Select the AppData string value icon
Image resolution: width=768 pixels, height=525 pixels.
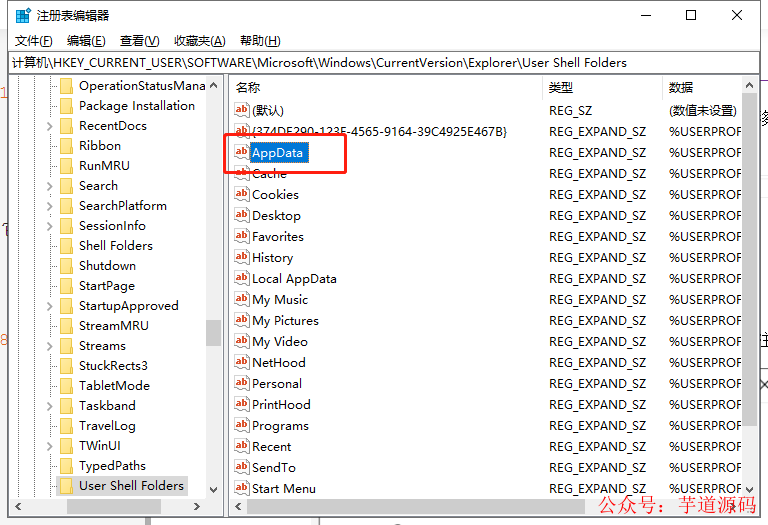(x=241, y=152)
